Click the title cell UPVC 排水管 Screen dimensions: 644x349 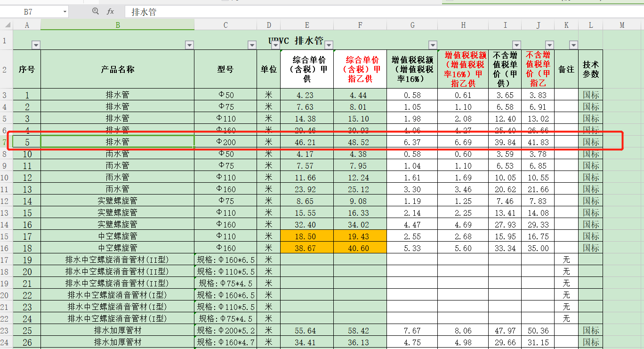pos(296,41)
